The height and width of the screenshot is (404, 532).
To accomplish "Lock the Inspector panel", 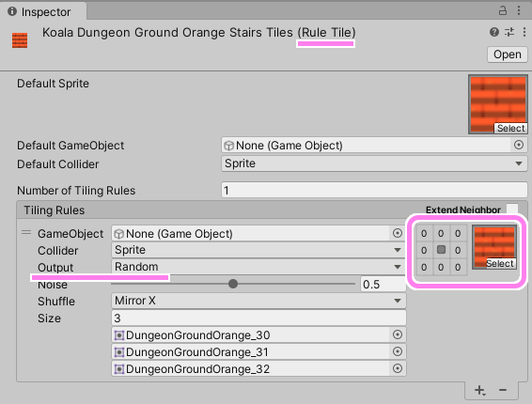I will [x=503, y=11].
